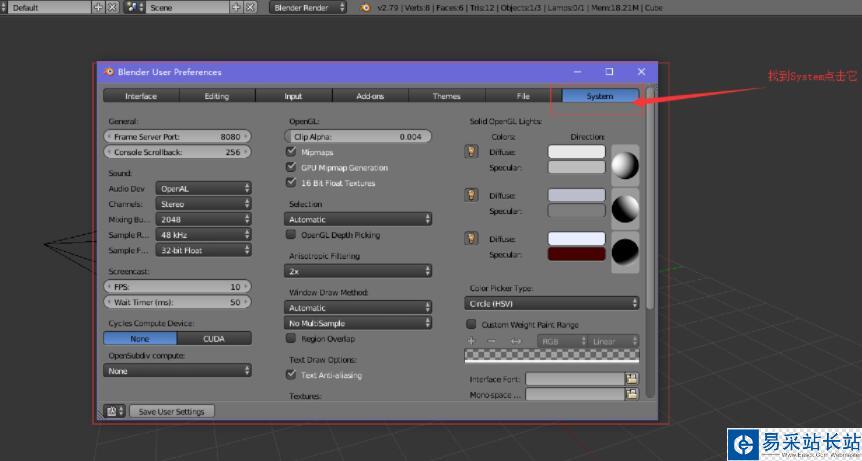
Task: Enable OpenGL Depth Picking
Action: point(291,235)
